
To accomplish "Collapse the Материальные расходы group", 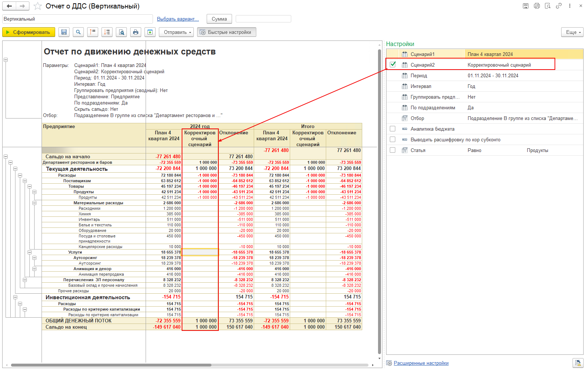I will coord(34,203).
